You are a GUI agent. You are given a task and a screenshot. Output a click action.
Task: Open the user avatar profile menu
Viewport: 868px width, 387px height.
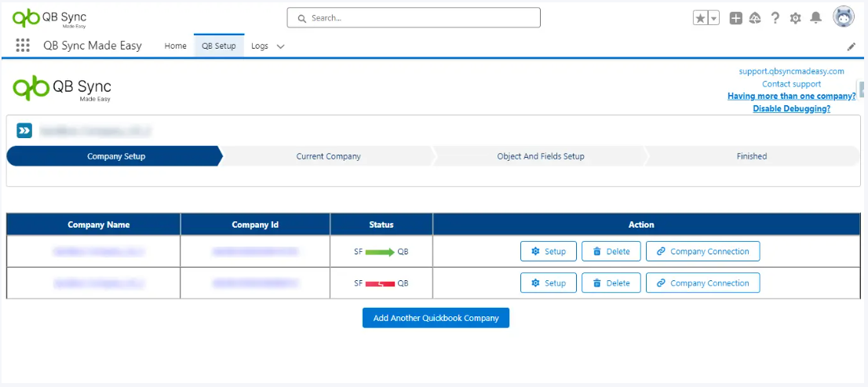[844, 17]
